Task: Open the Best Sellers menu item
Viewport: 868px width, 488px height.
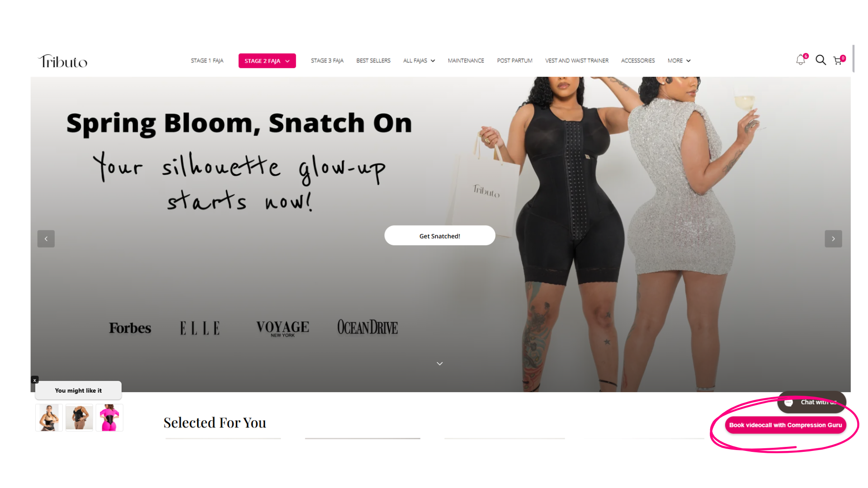Action: click(x=373, y=61)
